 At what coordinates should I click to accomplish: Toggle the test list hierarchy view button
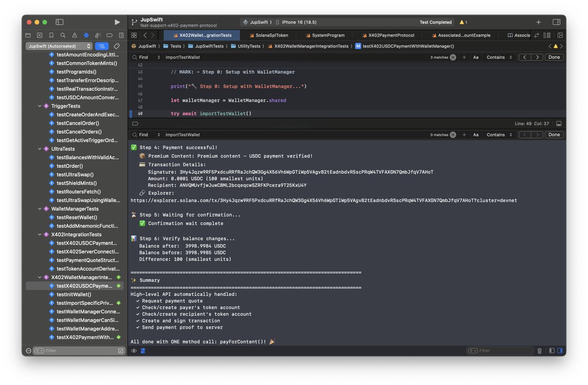(101, 46)
